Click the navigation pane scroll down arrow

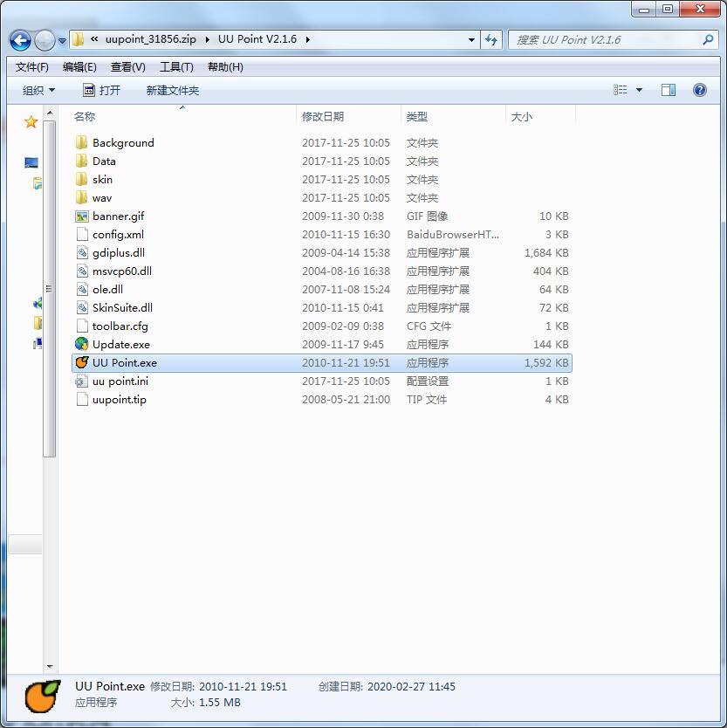[50, 667]
